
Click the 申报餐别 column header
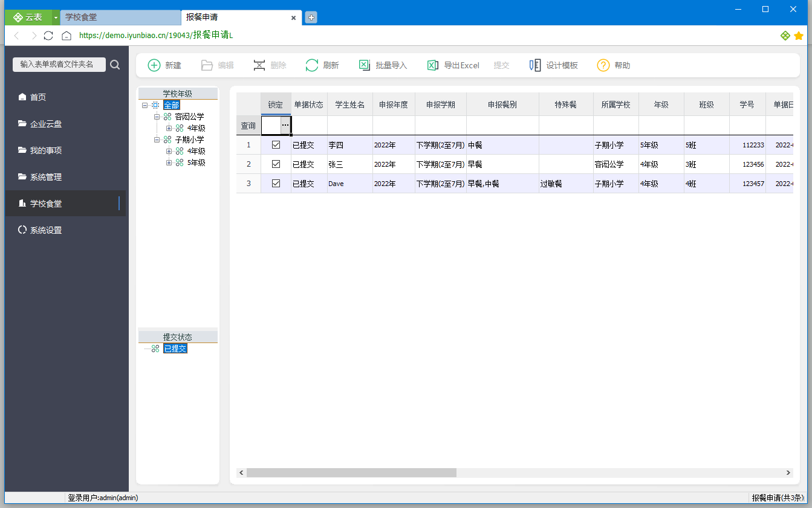pyautogui.click(x=502, y=104)
